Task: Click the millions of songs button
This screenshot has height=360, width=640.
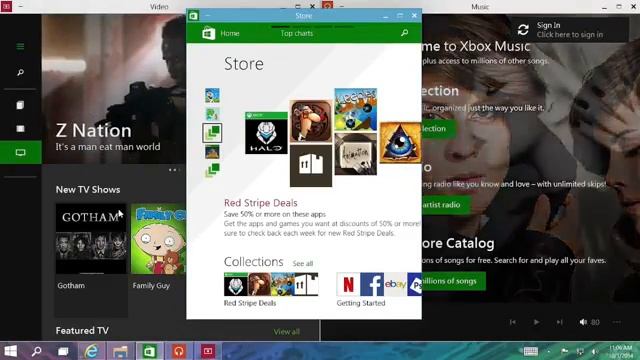Action: coord(453,281)
